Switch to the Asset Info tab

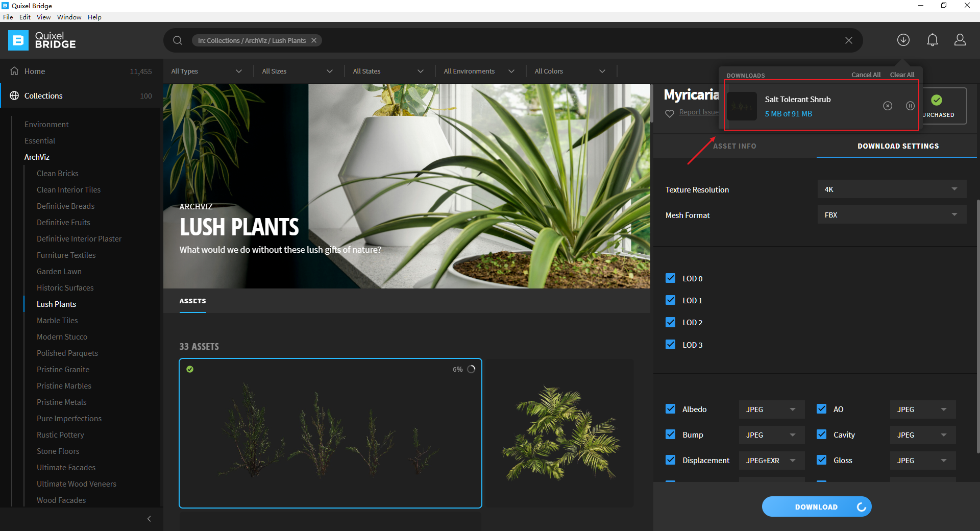[x=734, y=146]
